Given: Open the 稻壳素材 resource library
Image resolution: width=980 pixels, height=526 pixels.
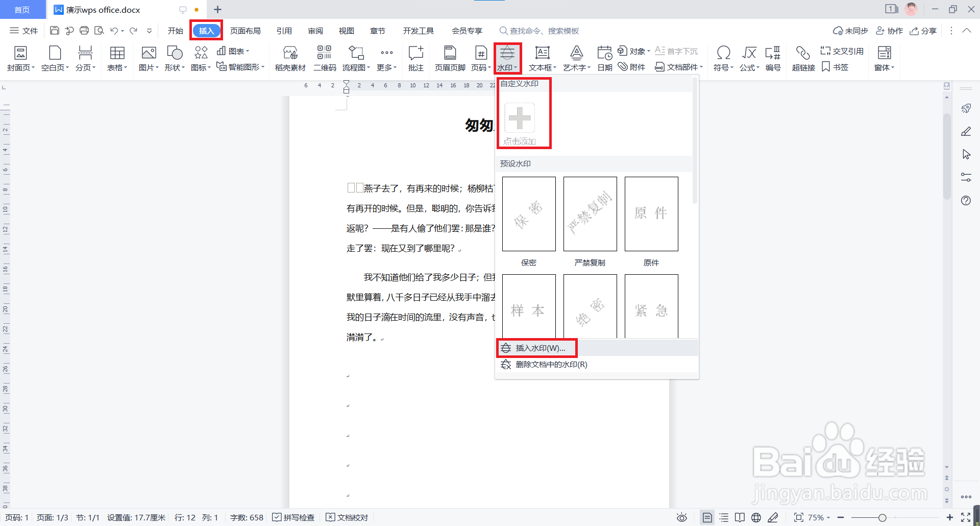Looking at the screenshot, I should tap(289, 58).
